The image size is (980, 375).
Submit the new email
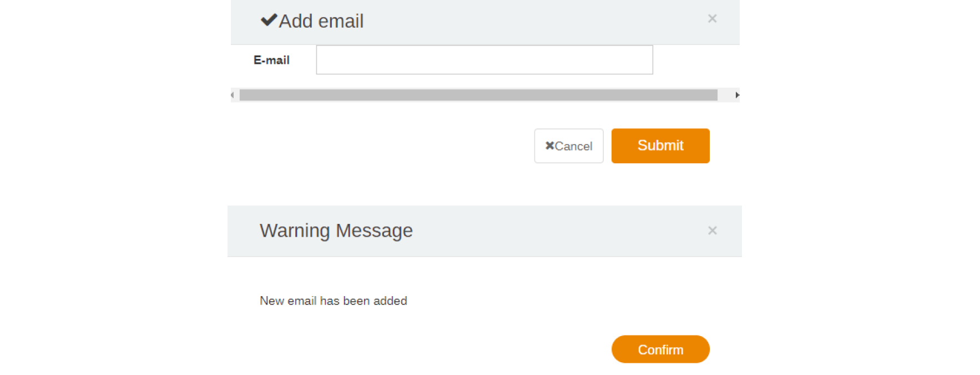[660, 146]
